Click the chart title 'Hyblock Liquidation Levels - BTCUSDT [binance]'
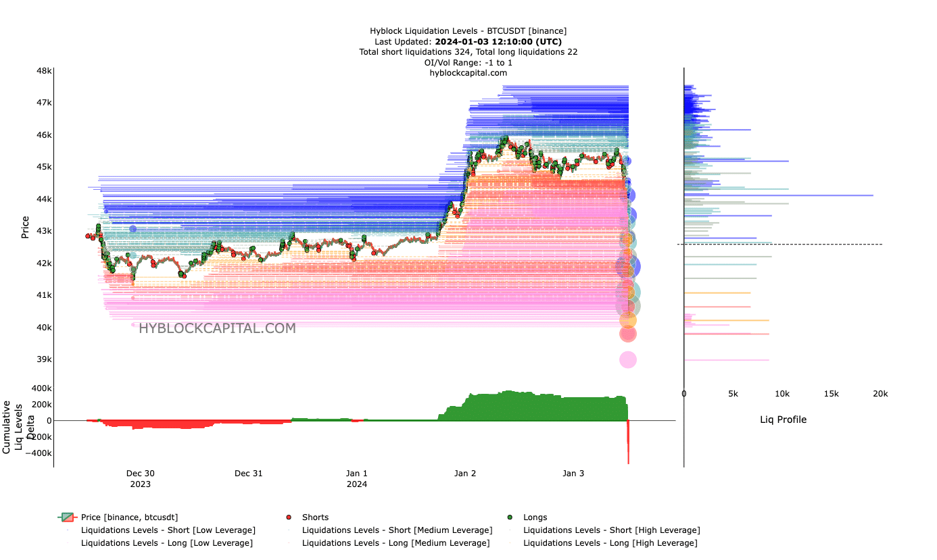 coord(468,30)
